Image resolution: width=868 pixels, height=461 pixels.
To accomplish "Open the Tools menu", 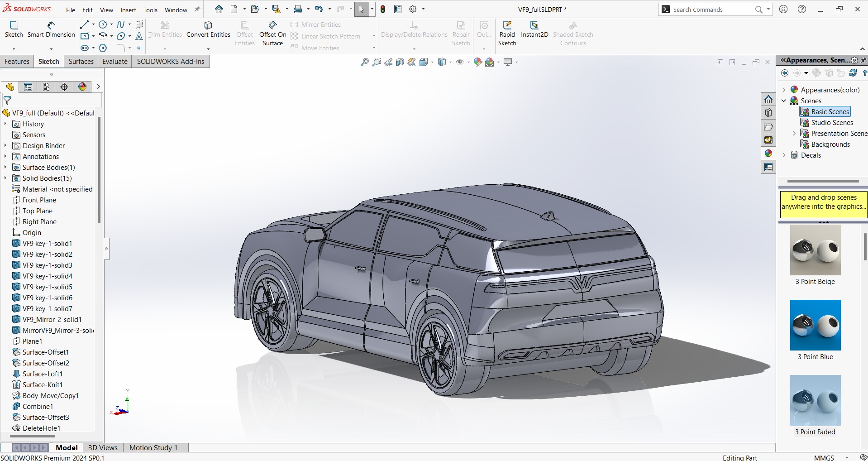I will 150,10.
